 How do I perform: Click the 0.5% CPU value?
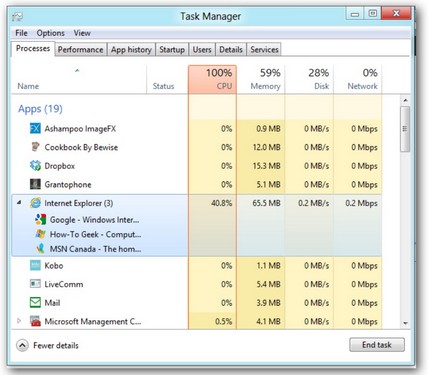[x=223, y=321]
